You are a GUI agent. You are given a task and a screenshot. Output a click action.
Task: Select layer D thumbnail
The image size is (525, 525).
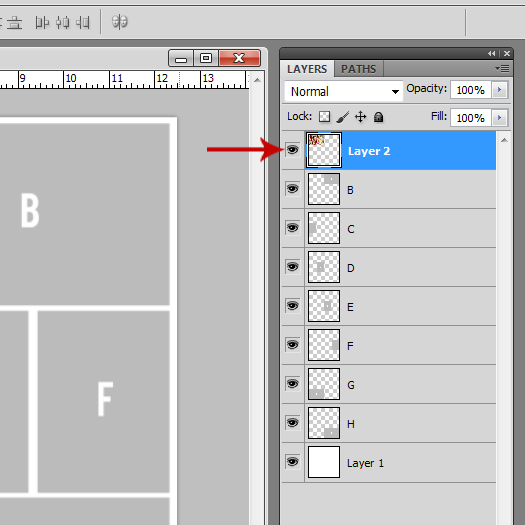(324, 267)
